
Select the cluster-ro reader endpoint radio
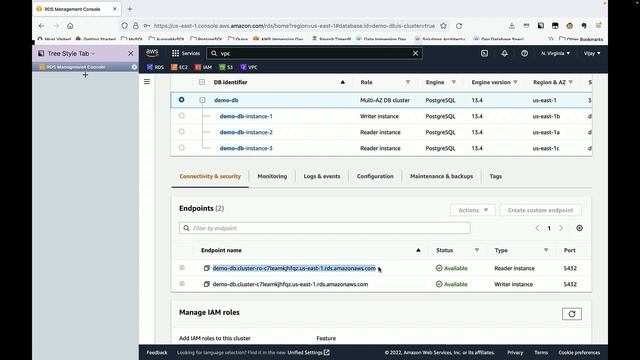coord(182,268)
